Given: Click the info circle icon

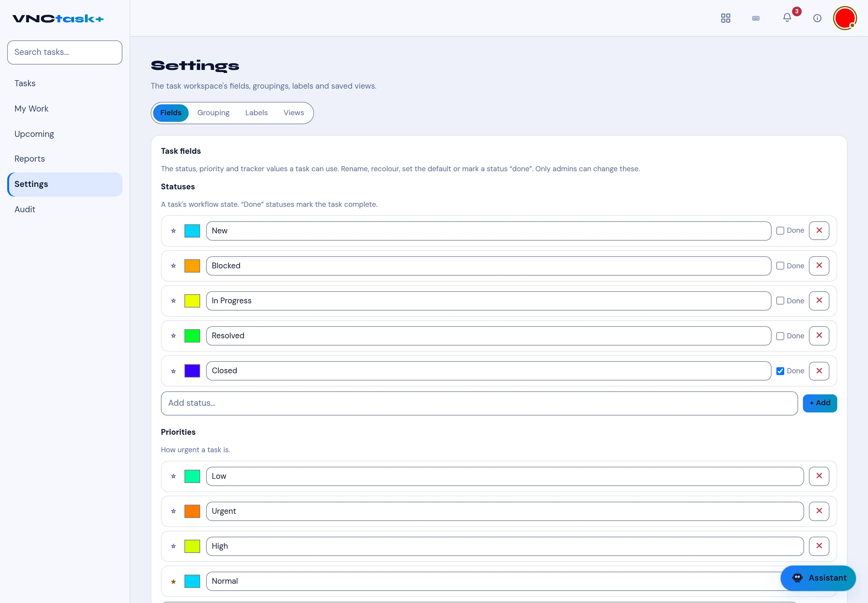Looking at the screenshot, I should pos(817,18).
